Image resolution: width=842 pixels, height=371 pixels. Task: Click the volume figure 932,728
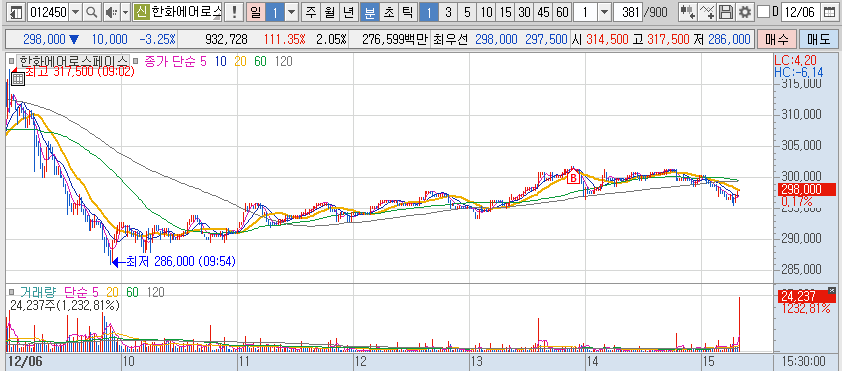click(x=227, y=39)
